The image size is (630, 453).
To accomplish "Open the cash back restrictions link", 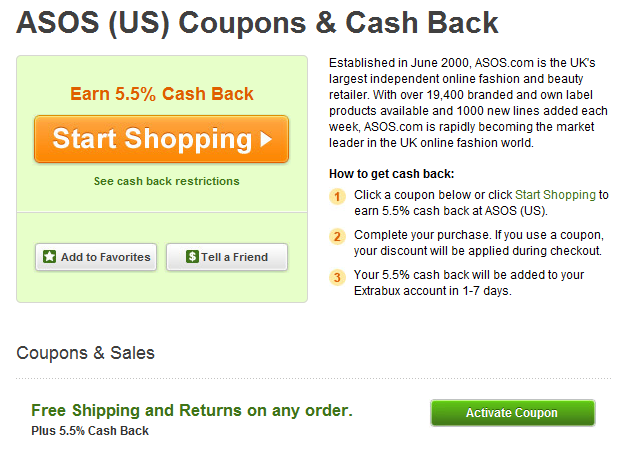I will click(166, 181).
